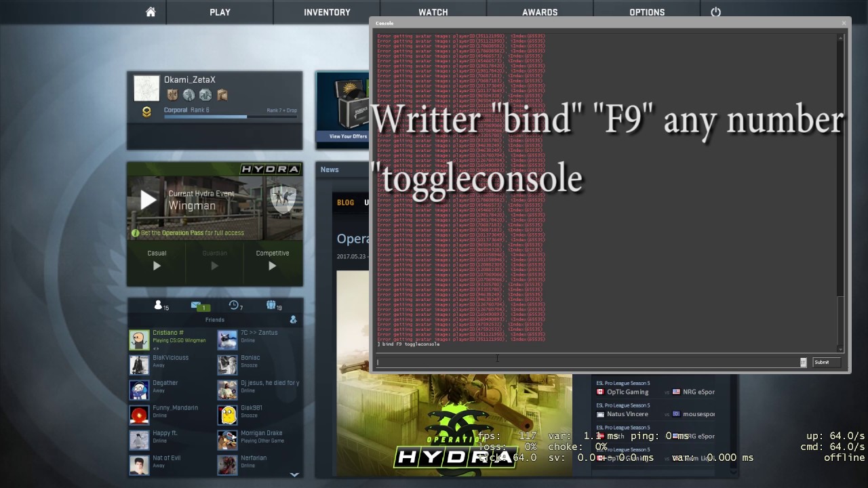Select friend Morrigan Drake
The width and height of the screenshot is (868, 488).
(260, 440)
